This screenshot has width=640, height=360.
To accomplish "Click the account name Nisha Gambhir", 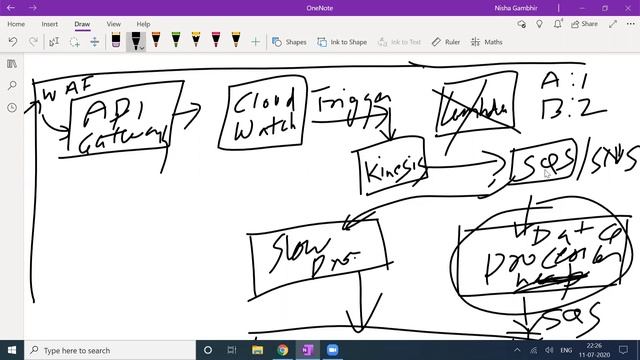I will click(x=516, y=8).
